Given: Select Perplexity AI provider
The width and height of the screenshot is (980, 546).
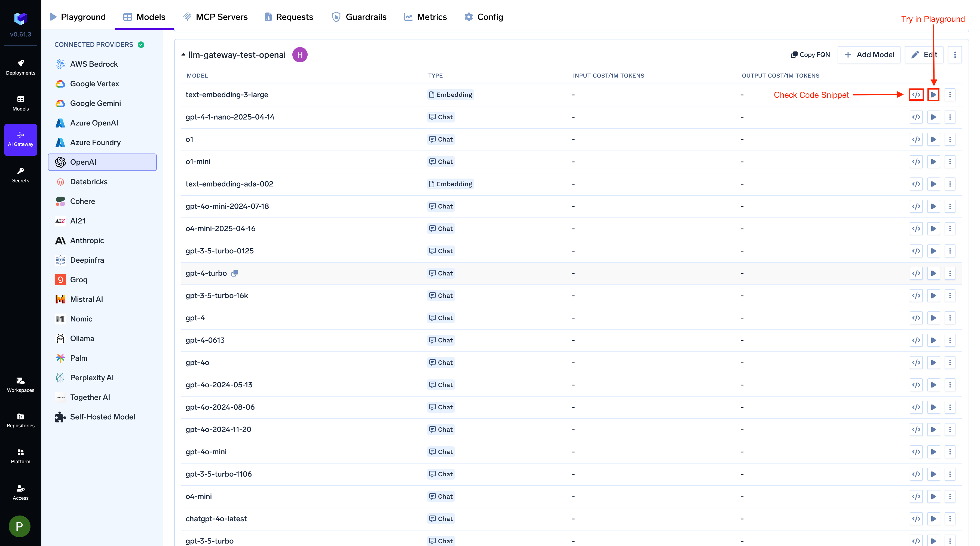Looking at the screenshot, I should pos(102,378).
